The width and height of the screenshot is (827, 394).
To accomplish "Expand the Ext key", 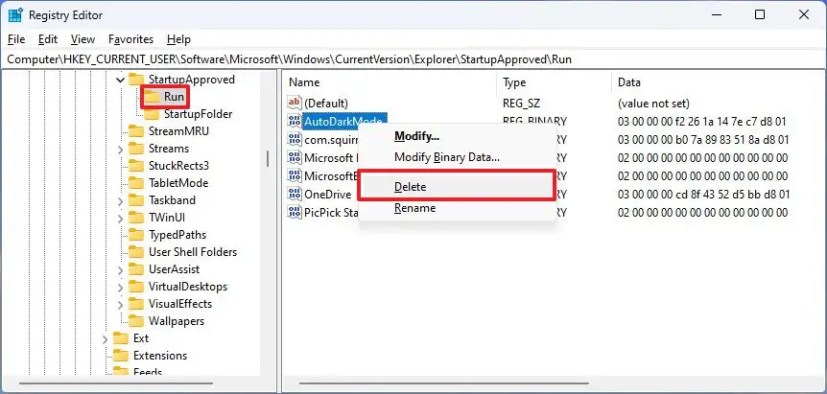I will (105, 339).
